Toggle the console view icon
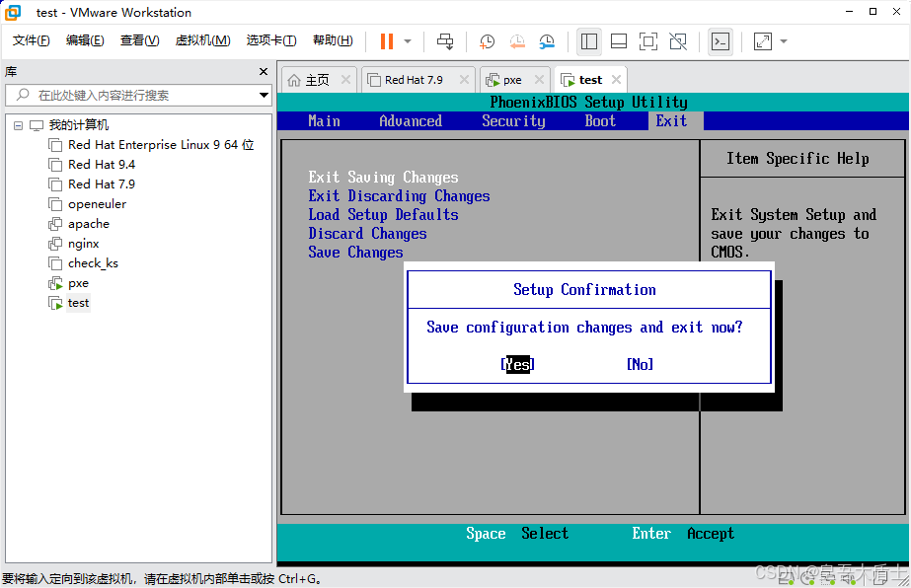This screenshot has height=588, width=911. click(721, 41)
